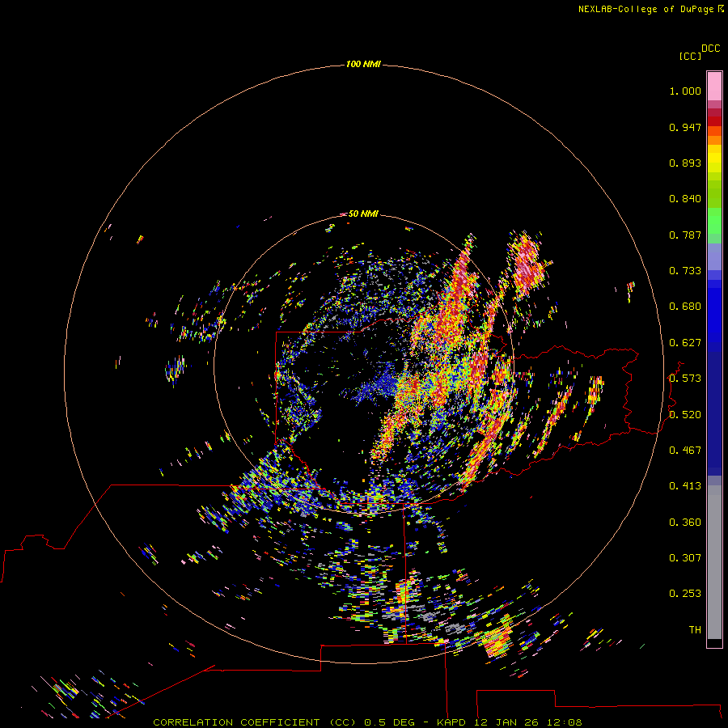Click the 0.787 color scale value

685,235
